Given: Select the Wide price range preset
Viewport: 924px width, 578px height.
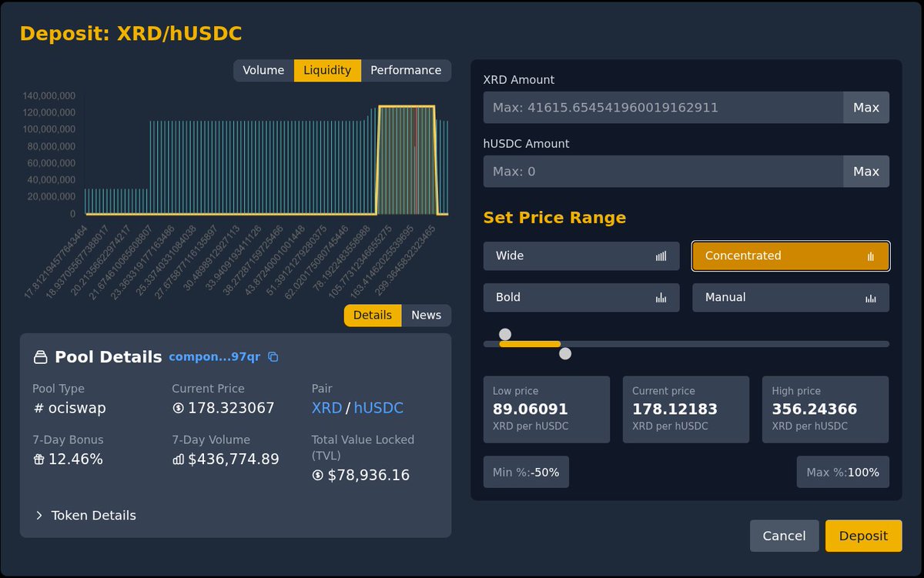Looking at the screenshot, I should click(581, 256).
